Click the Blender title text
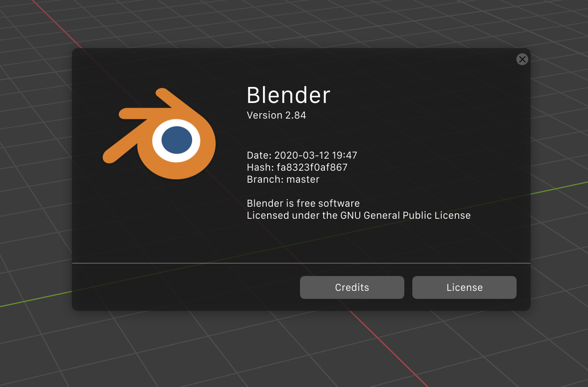This screenshot has height=387, width=588. coord(288,95)
